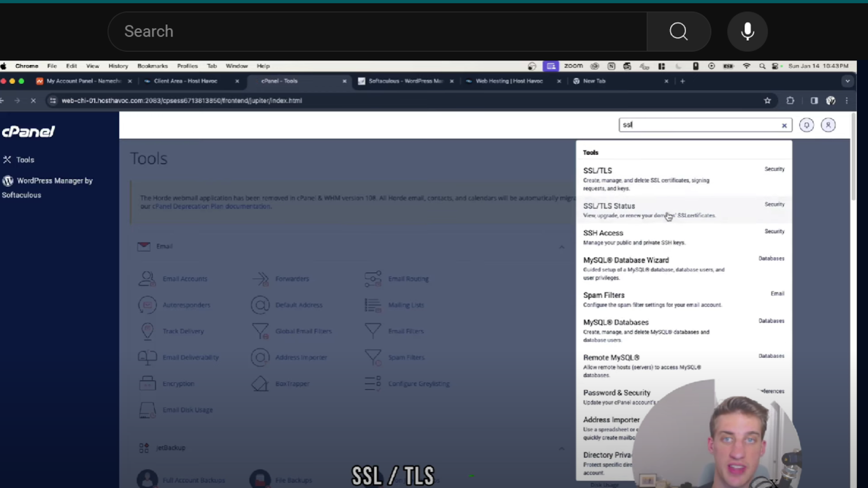The image size is (868, 488).
Task: Open the cPanel user account icon
Action: point(828,125)
